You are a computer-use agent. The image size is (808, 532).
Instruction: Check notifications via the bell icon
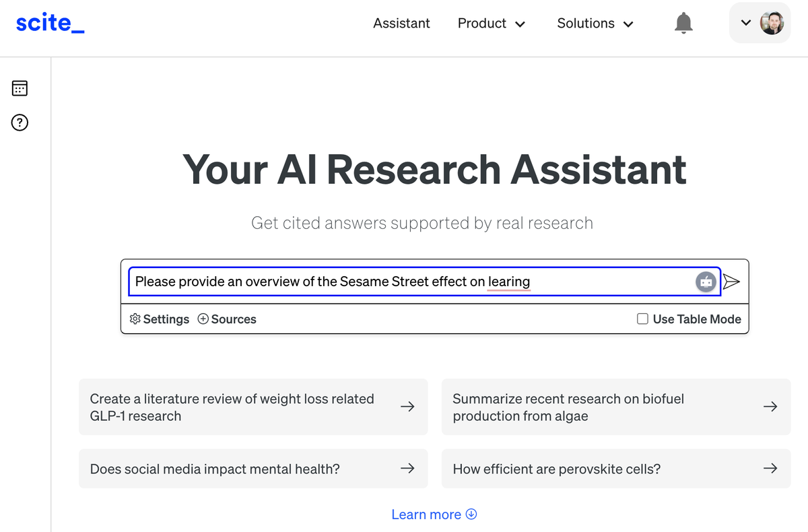(x=683, y=22)
